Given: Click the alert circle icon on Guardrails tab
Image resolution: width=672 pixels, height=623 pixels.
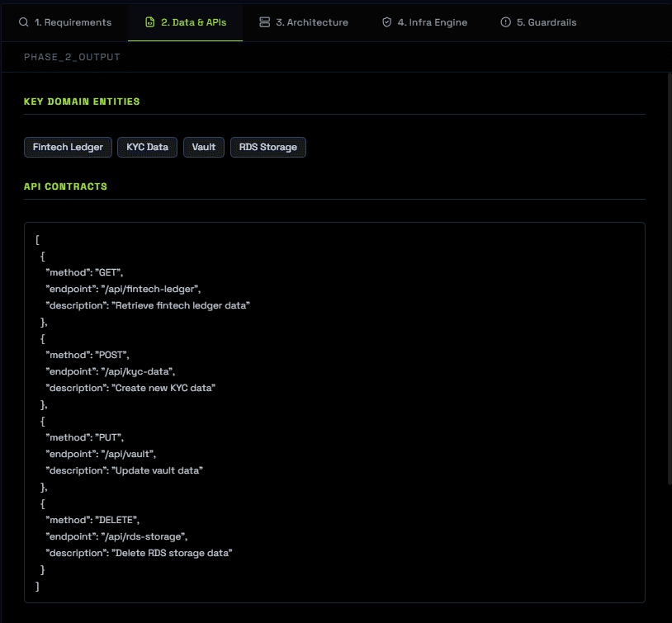Looking at the screenshot, I should pos(505,22).
